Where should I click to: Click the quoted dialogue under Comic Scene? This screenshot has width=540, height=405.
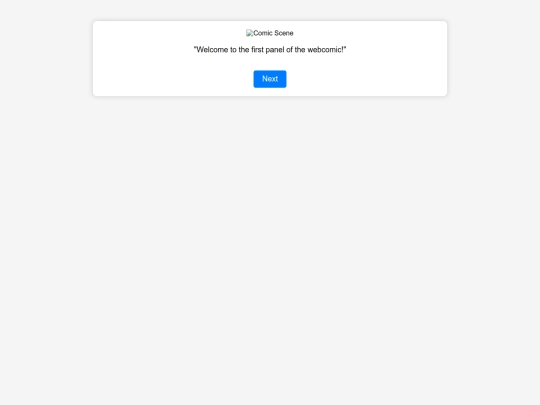point(270,50)
